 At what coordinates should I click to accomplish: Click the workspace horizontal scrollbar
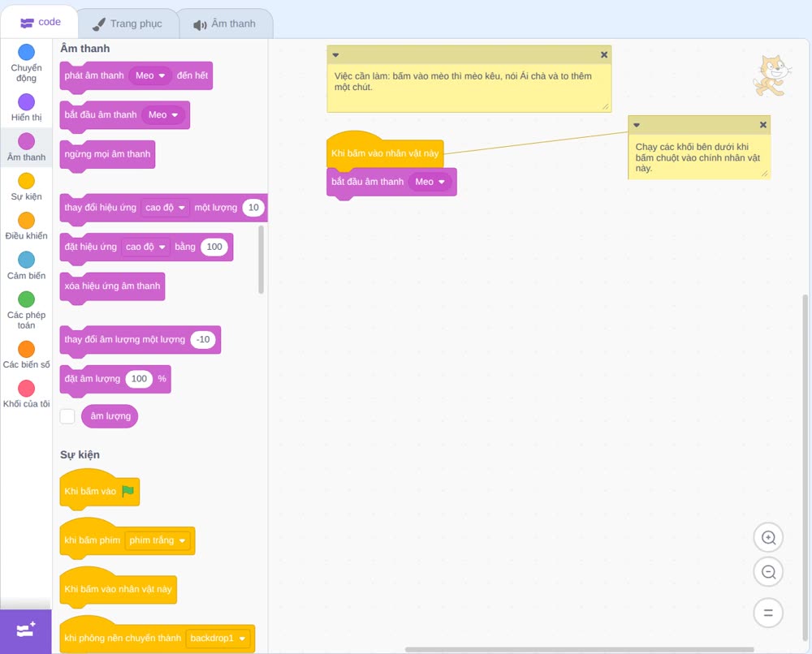pyautogui.click(x=579, y=649)
